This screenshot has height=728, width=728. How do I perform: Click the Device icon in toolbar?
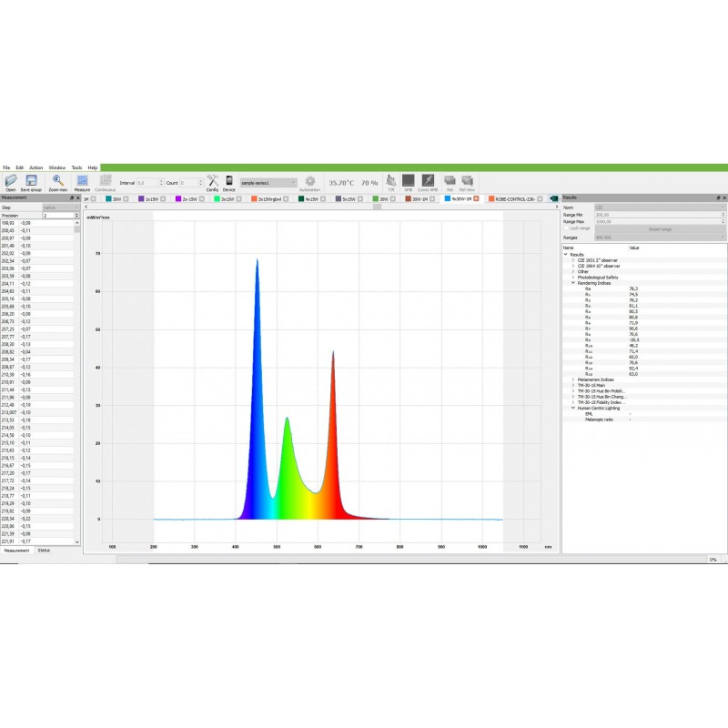point(229,181)
